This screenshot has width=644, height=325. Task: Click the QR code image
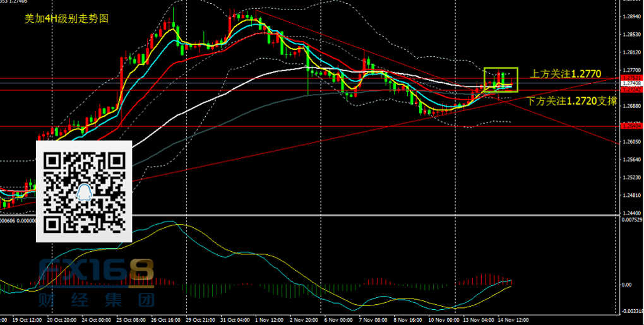[83, 191]
